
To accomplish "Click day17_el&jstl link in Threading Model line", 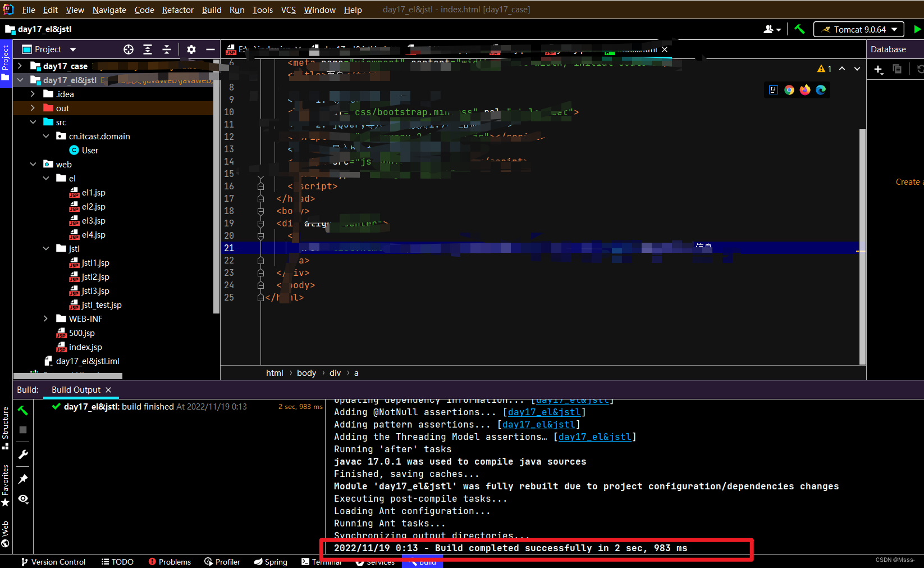I will tap(594, 437).
